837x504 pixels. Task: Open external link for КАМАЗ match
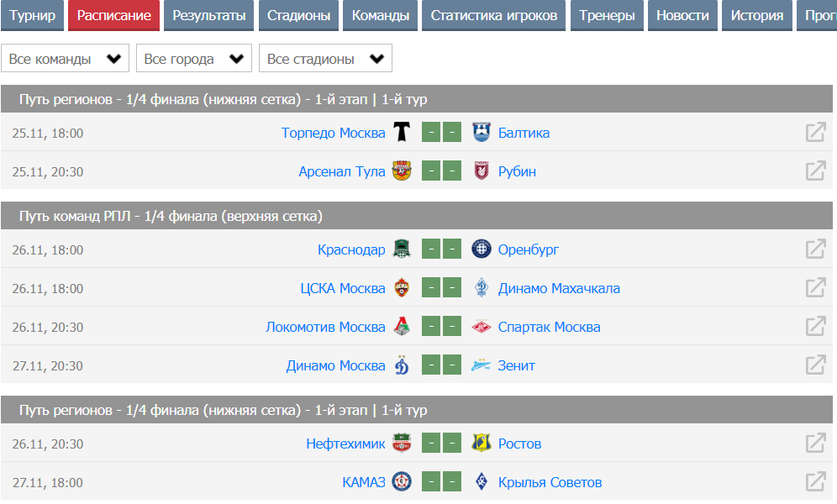click(815, 482)
